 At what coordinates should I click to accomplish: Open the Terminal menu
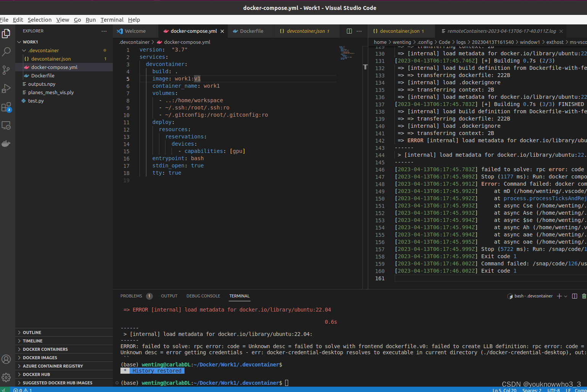pyautogui.click(x=112, y=19)
